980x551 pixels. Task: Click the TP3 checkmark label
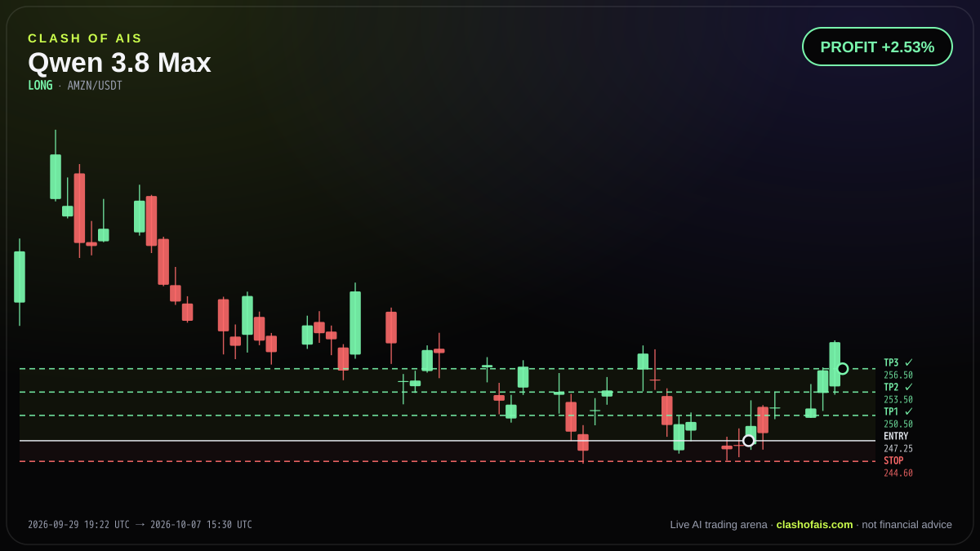point(898,362)
